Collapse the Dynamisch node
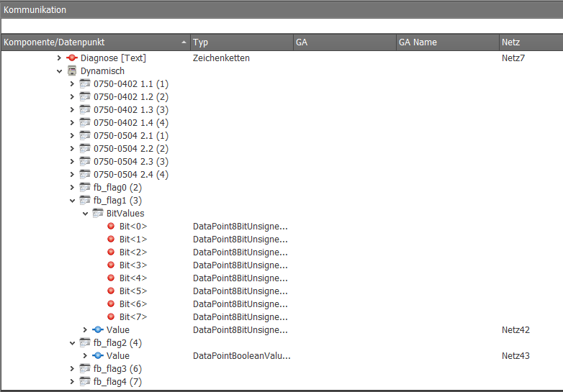Viewport: 563px width, 392px height. point(59,71)
